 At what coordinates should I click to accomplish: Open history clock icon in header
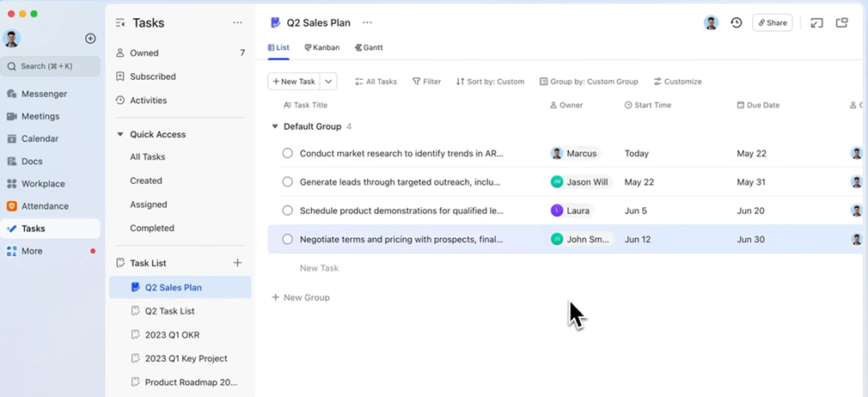(x=737, y=23)
